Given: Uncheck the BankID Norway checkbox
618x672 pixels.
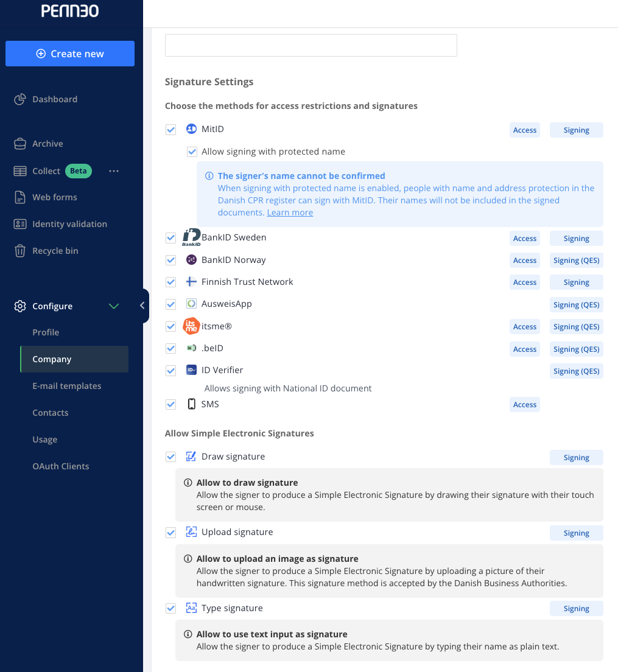Looking at the screenshot, I should coord(170,260).
